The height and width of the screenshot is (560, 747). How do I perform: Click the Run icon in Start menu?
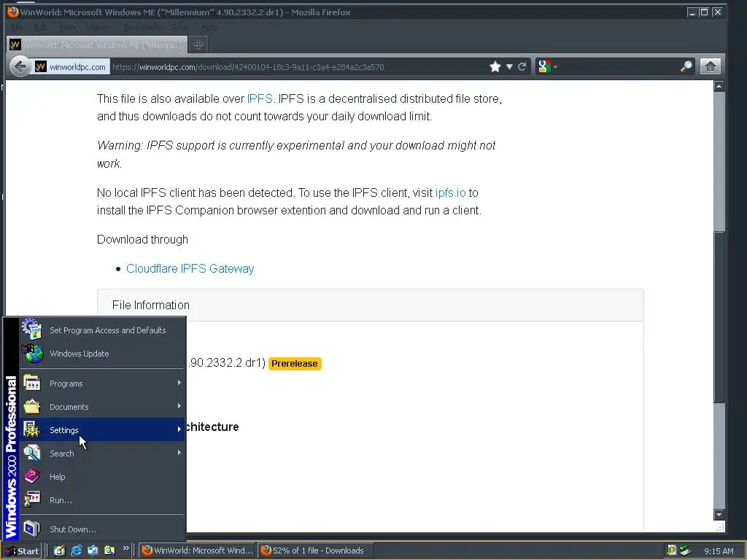tap(32, 500)
